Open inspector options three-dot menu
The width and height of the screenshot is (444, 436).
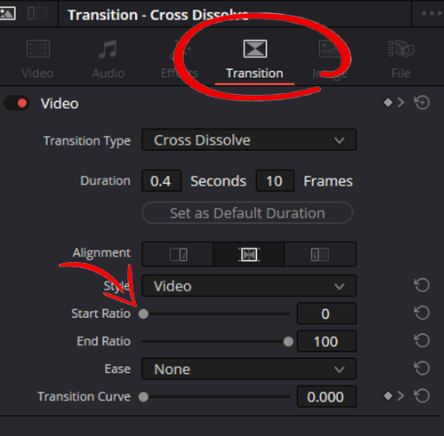[432, 14]
